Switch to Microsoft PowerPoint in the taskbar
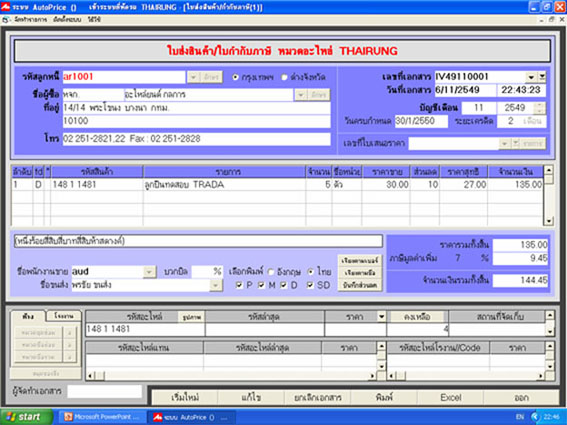The width and height of the screenshot is (567, 425). point(102,417)
